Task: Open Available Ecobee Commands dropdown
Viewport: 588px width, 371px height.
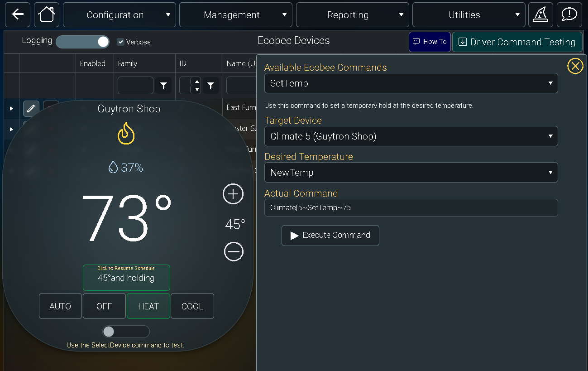Action: 411,83
